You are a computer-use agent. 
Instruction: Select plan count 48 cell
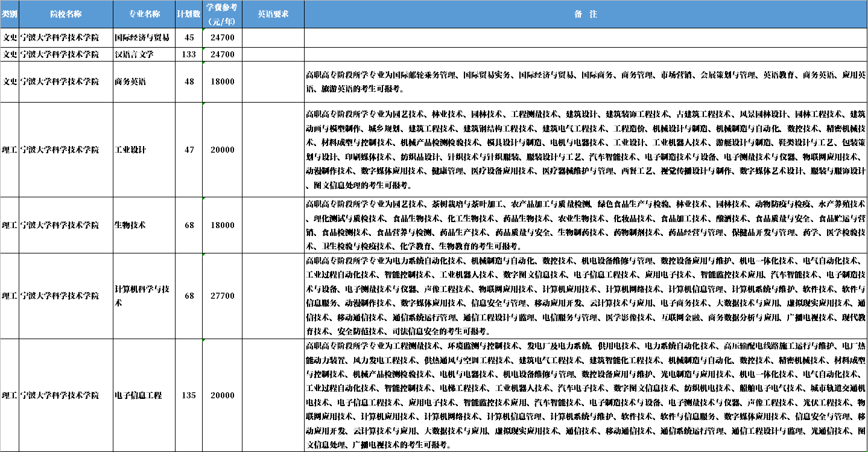189,82
